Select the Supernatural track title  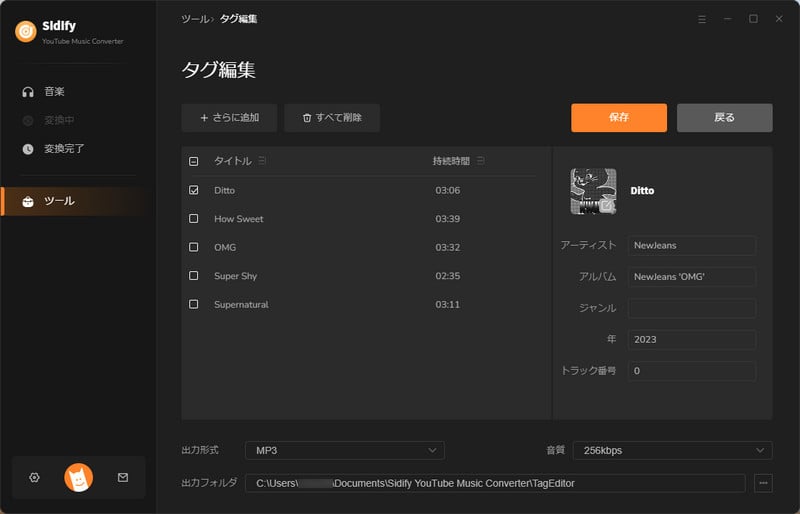(x=241, y=305)
